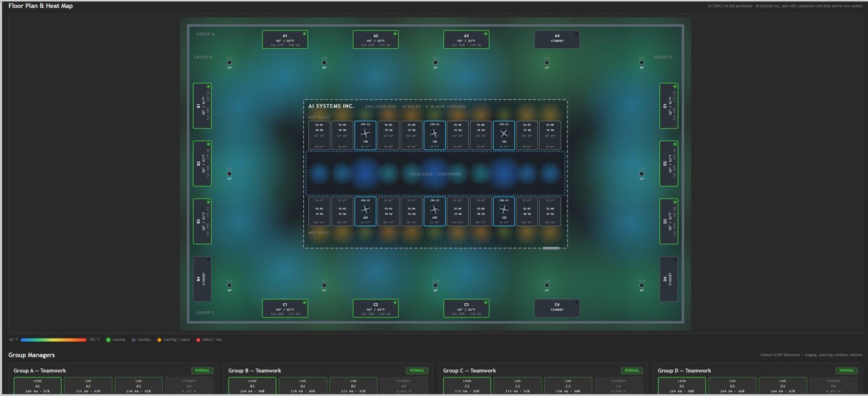Select the STANDBY A4 card in Group A

(189, 386)
